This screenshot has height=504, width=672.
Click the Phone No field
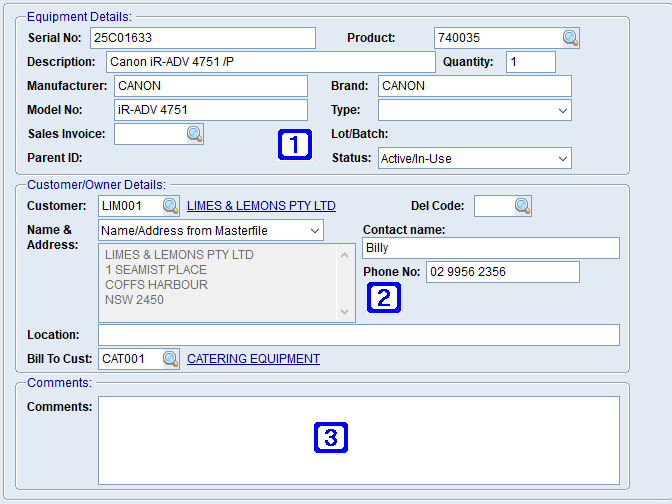pos(503,272)
